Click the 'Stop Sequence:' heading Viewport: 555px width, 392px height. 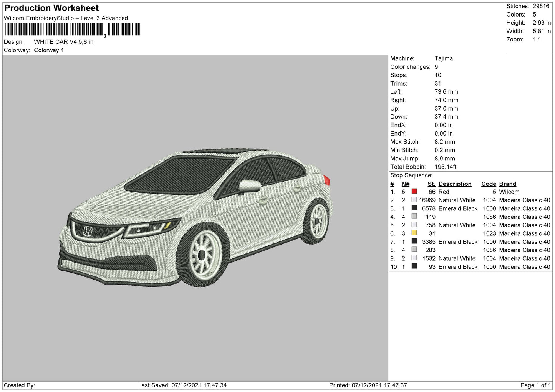pyautogui.click(x=411, y=175)
